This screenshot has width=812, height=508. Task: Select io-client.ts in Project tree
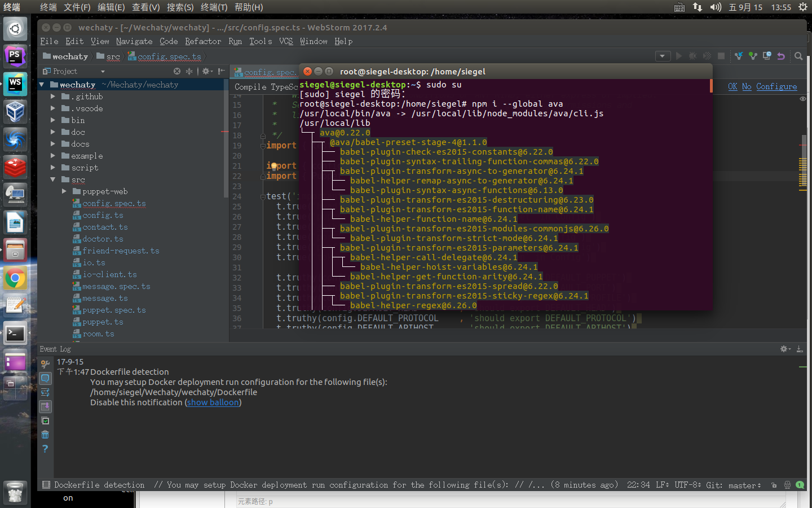(109, 274)
